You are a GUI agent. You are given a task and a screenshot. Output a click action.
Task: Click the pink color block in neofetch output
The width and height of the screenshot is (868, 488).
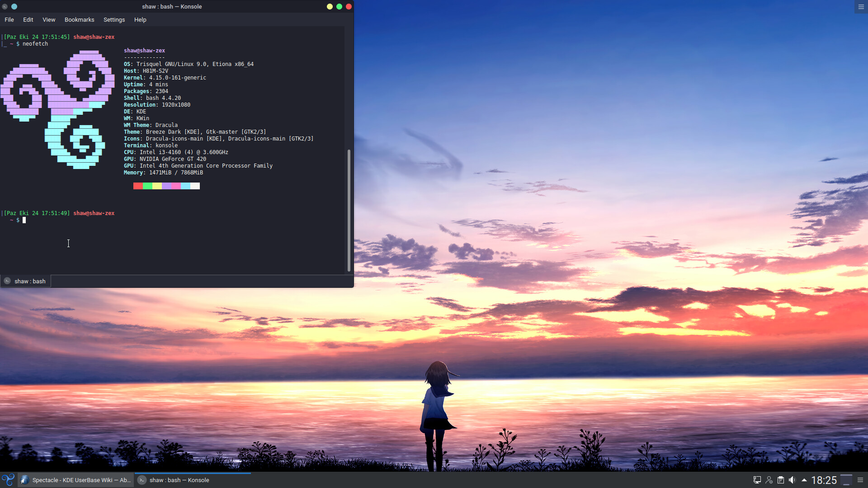(x=176, y=186)
